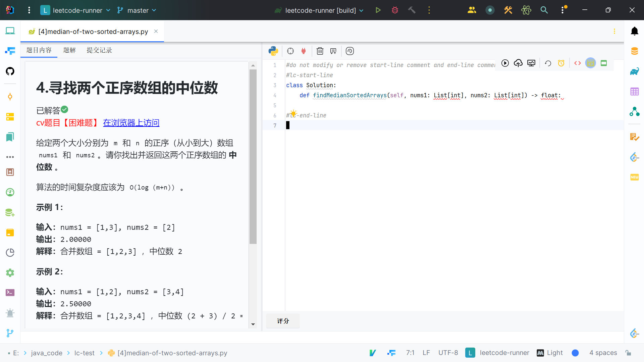Click the more tool windows ellipsis on left sidebar

tap(10, 157)
